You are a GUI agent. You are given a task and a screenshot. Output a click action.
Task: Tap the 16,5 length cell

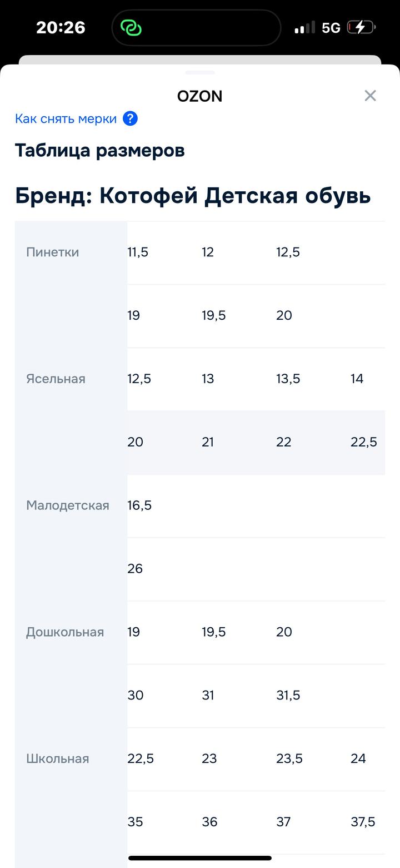click(139, 505)
